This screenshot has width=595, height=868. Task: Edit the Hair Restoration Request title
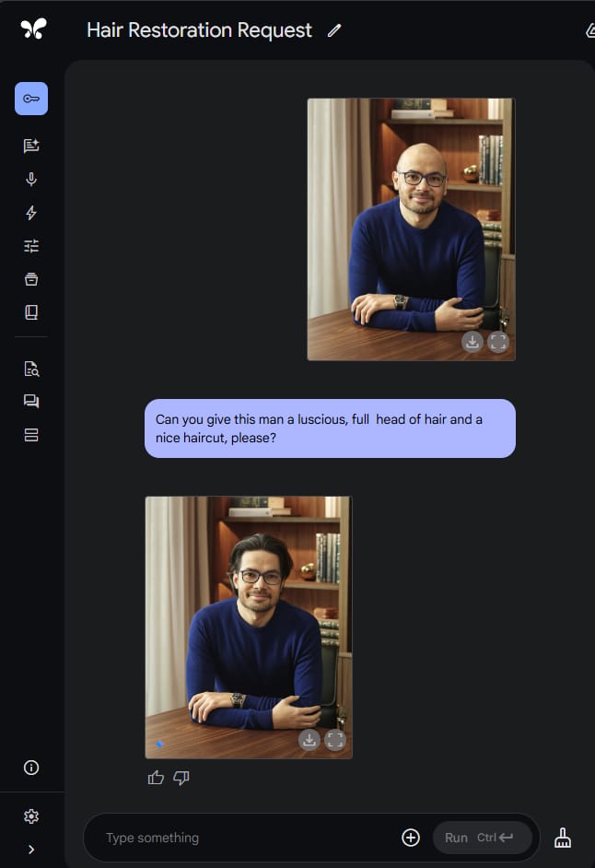coord(333,30)
